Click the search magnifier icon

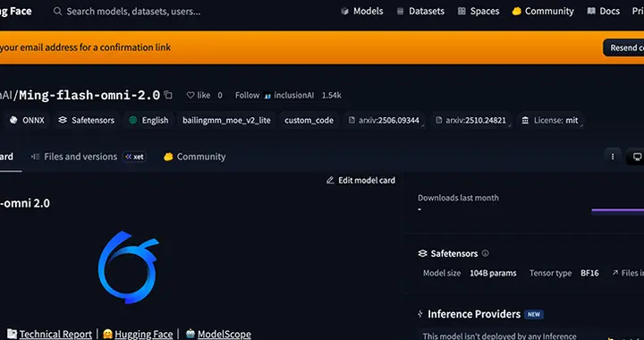coord(57,12)
